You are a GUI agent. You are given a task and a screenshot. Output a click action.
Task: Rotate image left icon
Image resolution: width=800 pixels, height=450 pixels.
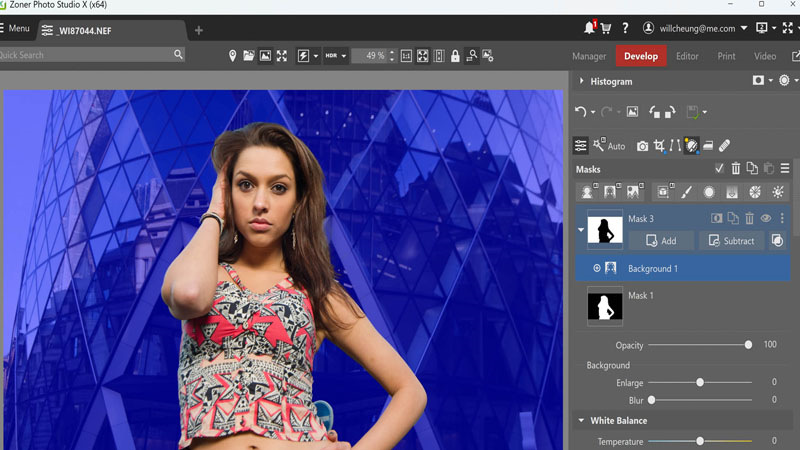(654, 112)
